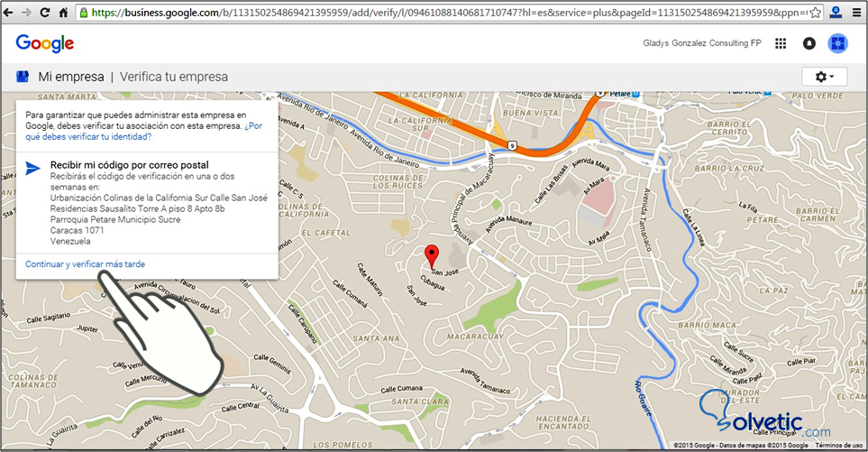
Task: Click the browser forward arrow
Action: coord(26,13)
